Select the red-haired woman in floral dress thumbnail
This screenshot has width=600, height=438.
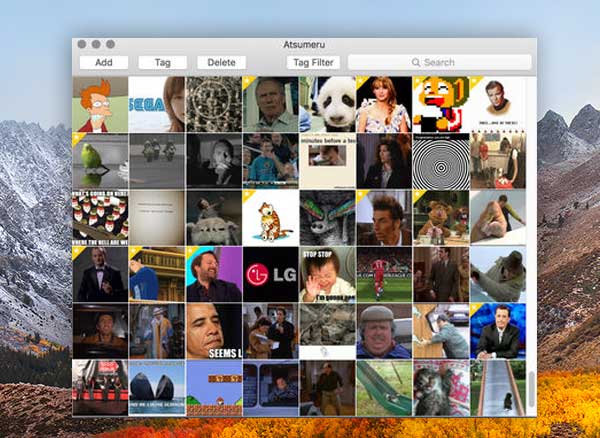pyautogui.click(x=384, y=104)
